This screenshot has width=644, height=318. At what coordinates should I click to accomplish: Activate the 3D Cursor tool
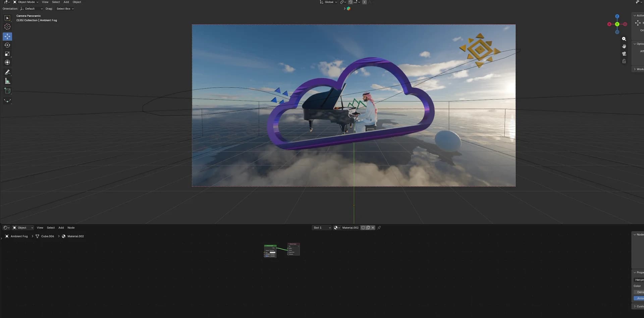point(7,27)
